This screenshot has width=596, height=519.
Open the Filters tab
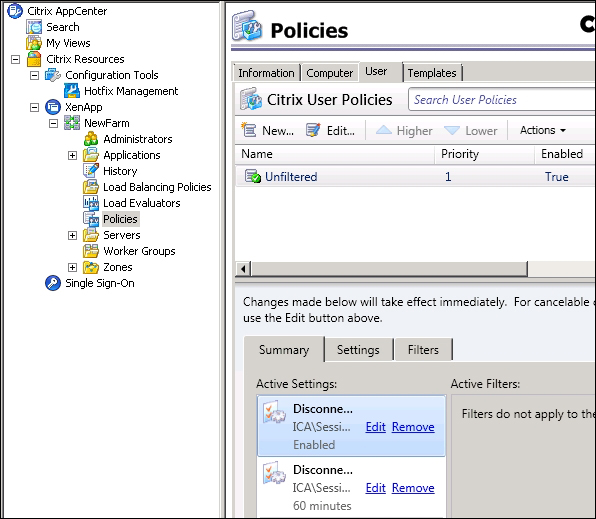[x=423, y=349]
